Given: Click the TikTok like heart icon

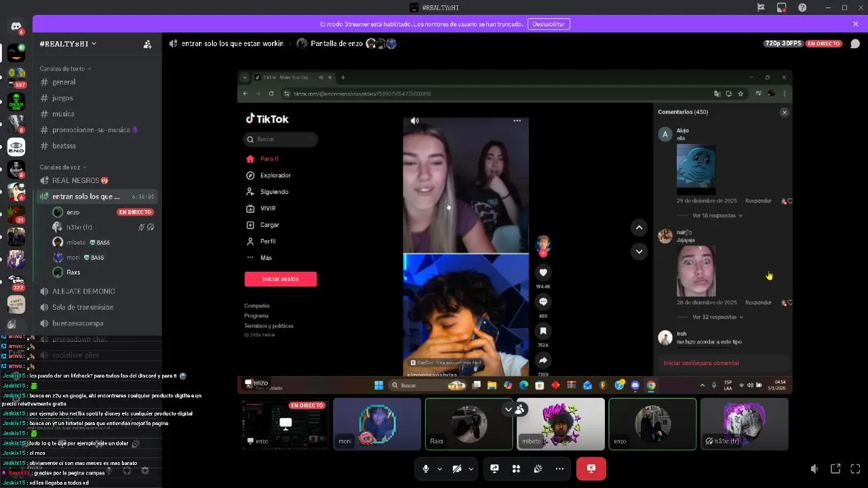Looking at the screenshot, I should pos(543,272).
